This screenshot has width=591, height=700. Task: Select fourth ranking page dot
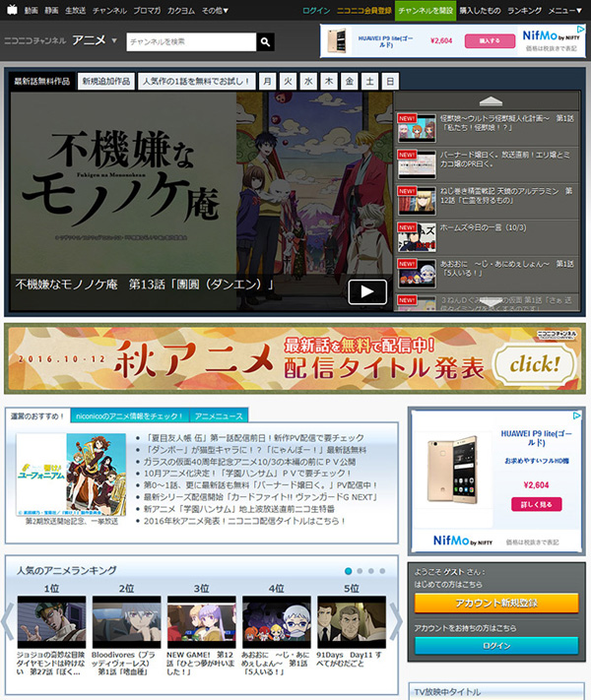(x=382, y=571)
